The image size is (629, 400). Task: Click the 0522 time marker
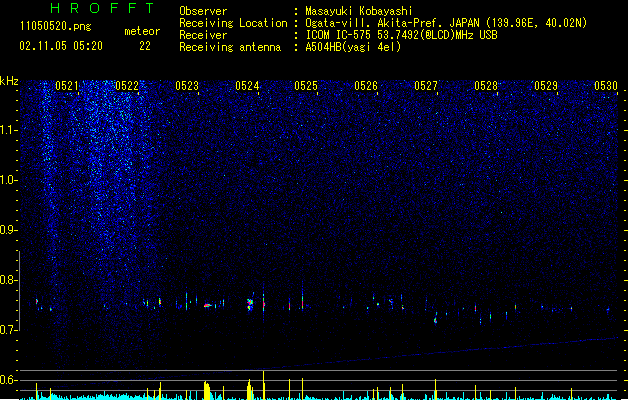pos(127,86)
